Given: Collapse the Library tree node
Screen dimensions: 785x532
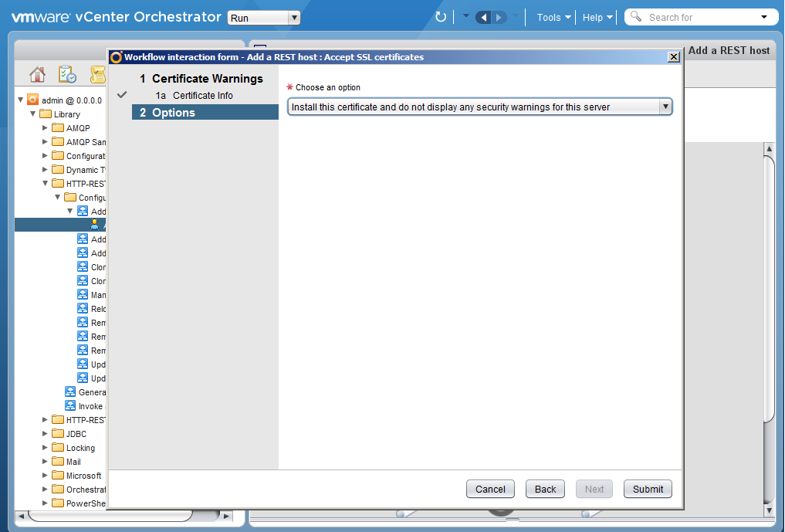Looking at the screenshot, I should pos(33,114).
